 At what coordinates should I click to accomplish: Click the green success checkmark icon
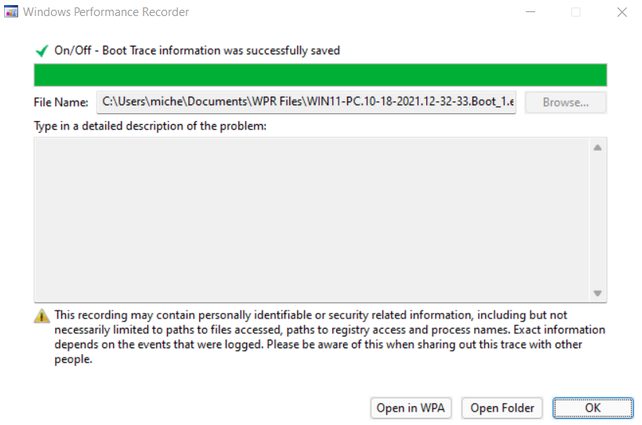click(42, 51)
